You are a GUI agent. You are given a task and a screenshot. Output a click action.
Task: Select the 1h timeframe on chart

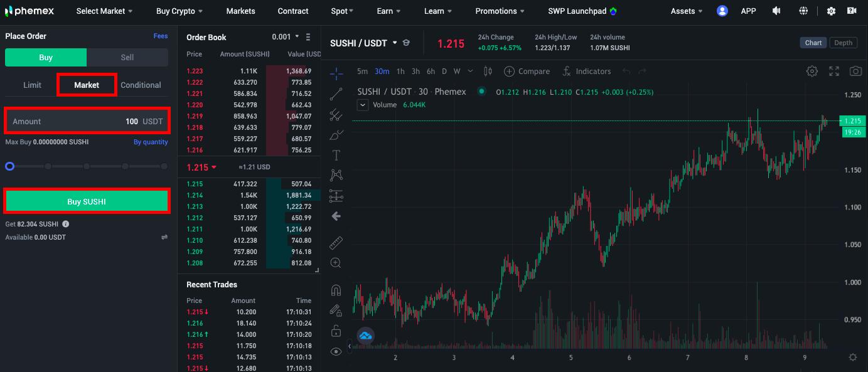tap(400, 72)
